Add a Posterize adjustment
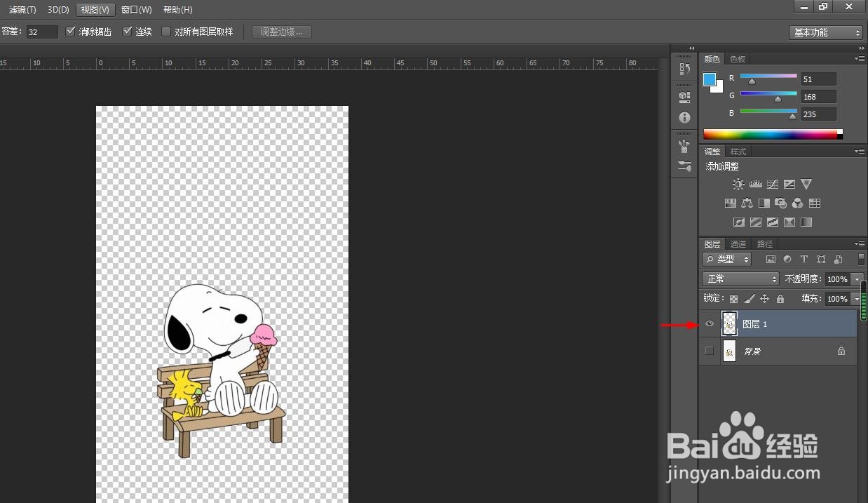The height and width of the screenshot is (503, 868). (x=755, y=222)
